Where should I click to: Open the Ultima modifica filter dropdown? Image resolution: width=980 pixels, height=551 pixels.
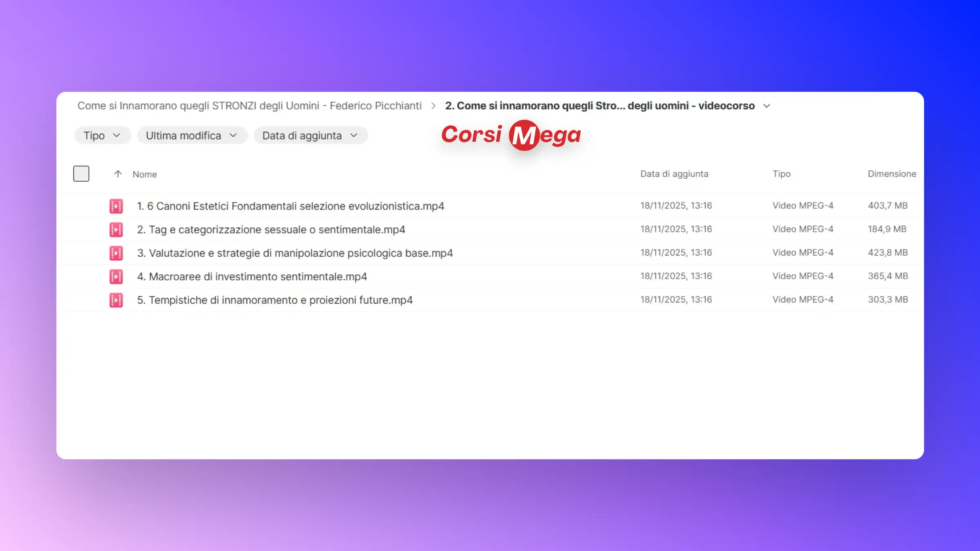tap(192, 136)
